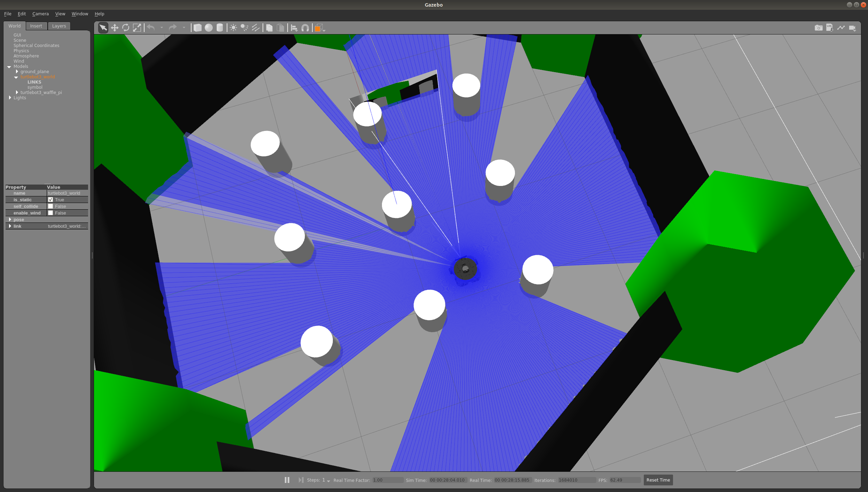
Task: Select the rotate mode tool
Action: pos(126,28)
